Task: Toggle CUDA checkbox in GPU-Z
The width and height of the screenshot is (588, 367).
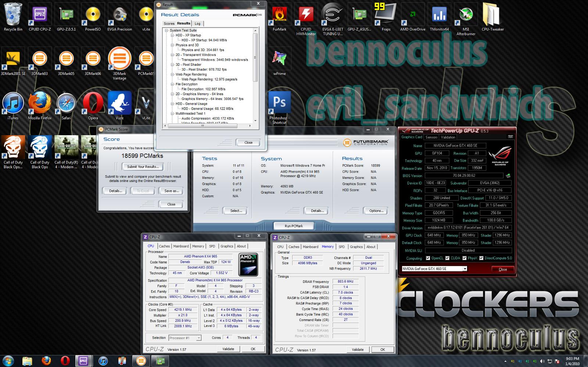Action: [447, 258]
